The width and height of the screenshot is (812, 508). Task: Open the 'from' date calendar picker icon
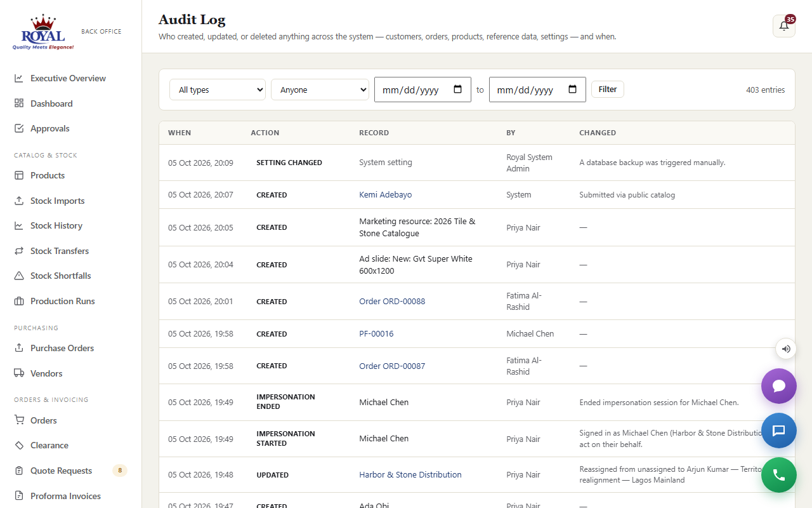[458, 90]
